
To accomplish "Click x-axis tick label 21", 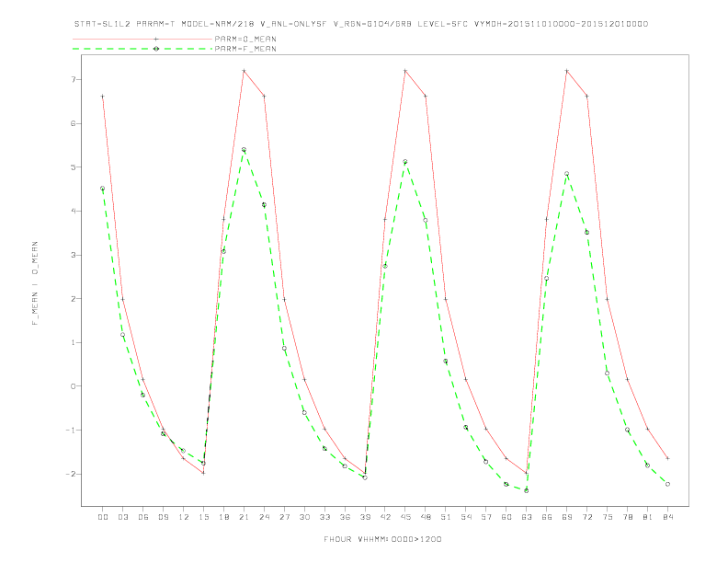I will coord(244,517).
